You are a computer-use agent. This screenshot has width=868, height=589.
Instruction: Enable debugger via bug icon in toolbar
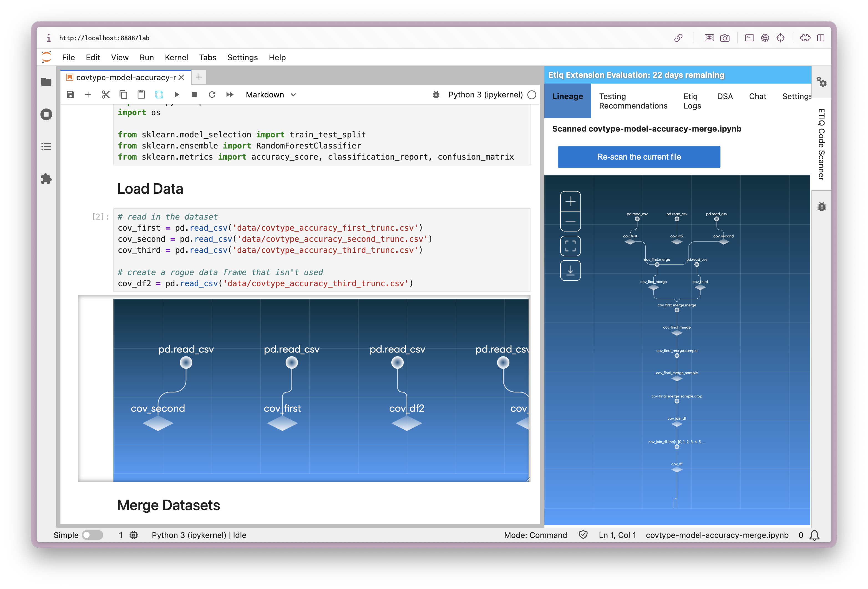435,95
